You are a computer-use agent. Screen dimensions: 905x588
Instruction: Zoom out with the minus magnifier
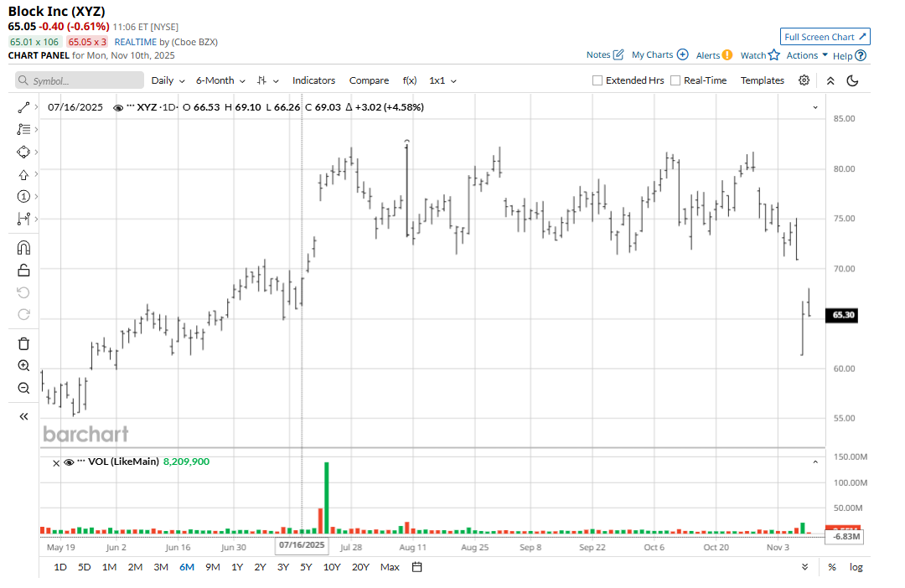(23, 388)
